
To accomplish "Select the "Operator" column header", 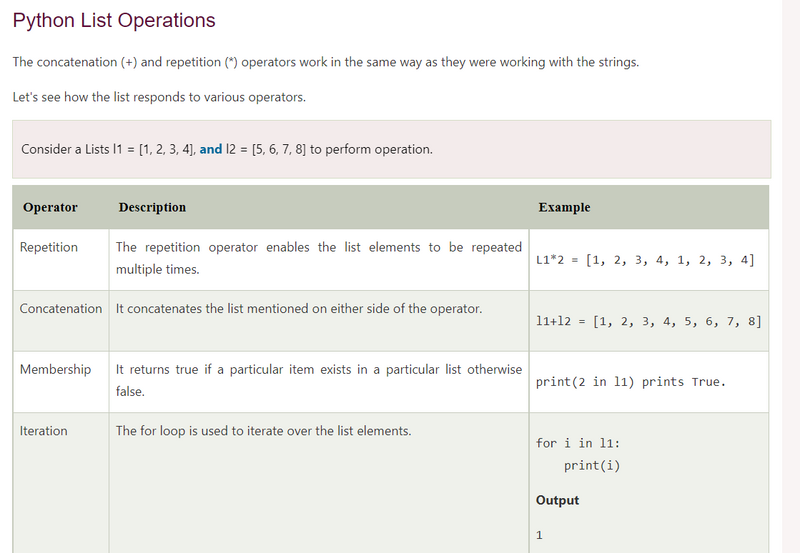I will point(50,207).
